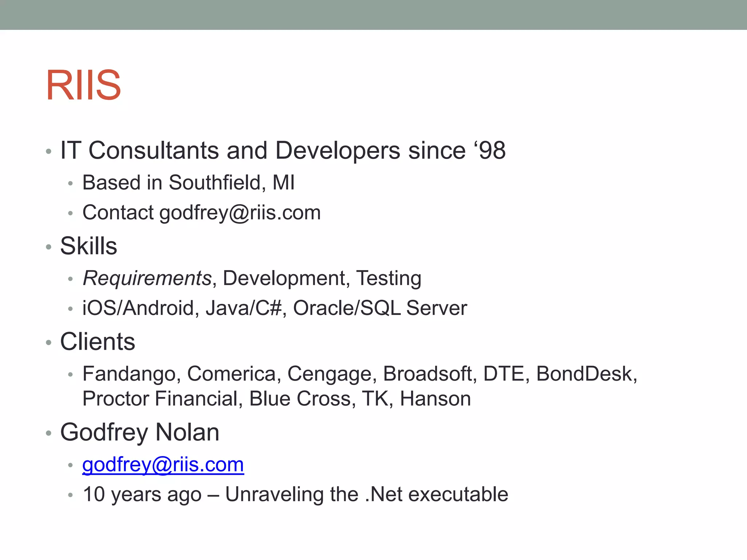The image size is (747, 560).
Task: Select BondDesk in the client list
Action: pyautogui.click(x=584, y=374)
